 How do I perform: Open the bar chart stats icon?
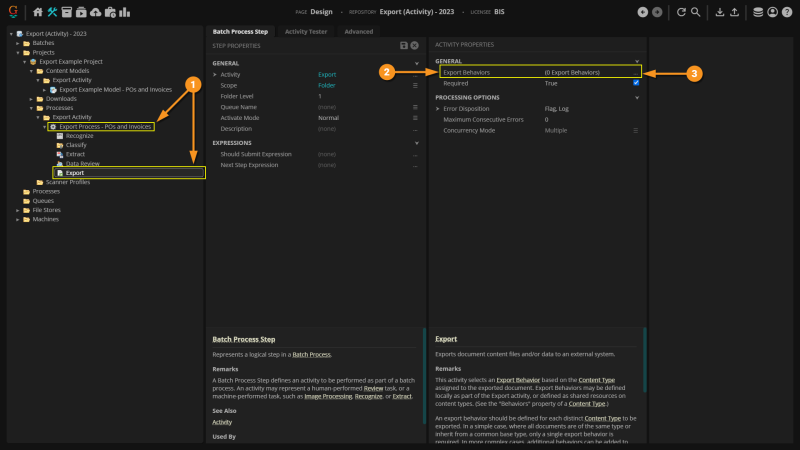[x=124, y=12]
